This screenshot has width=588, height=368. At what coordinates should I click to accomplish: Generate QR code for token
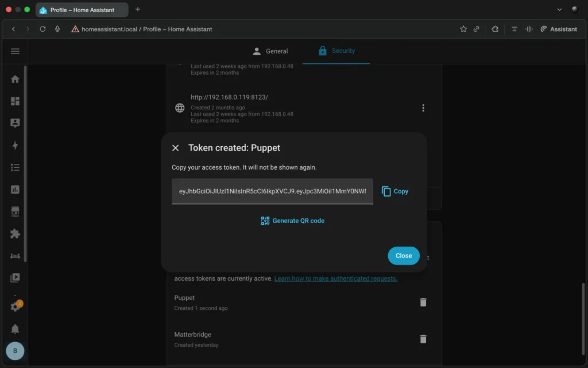pos(292,221)
